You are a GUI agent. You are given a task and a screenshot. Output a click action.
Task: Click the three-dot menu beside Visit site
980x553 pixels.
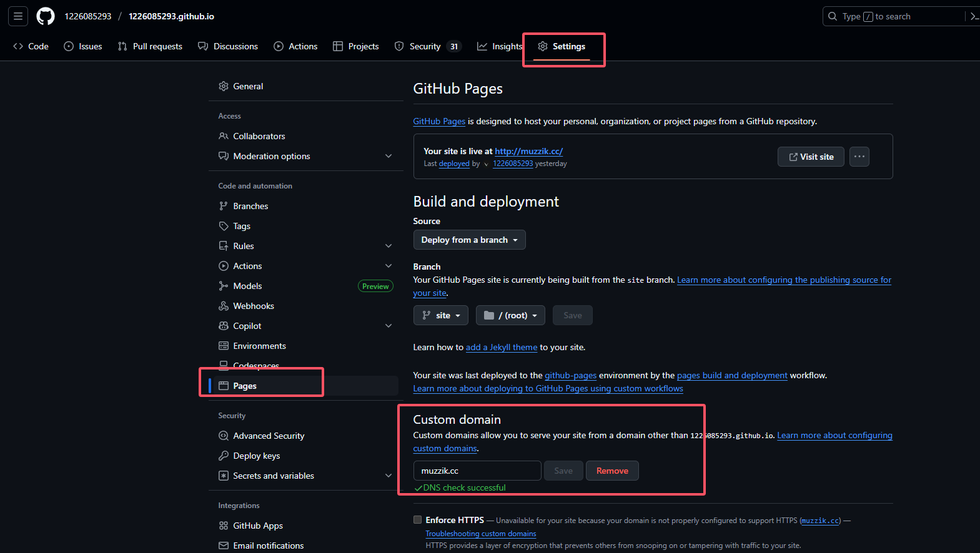point(859,157)
